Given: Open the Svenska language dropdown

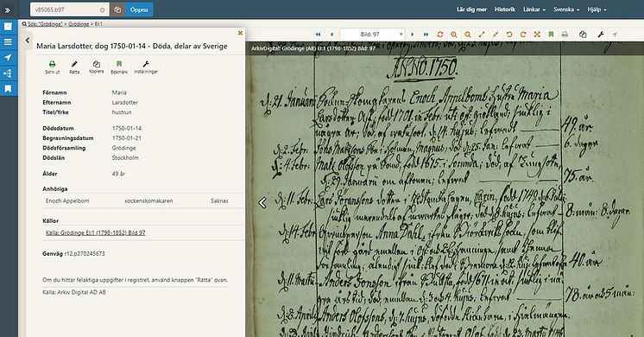Looking at the screenshot, I should click(566, 10).
